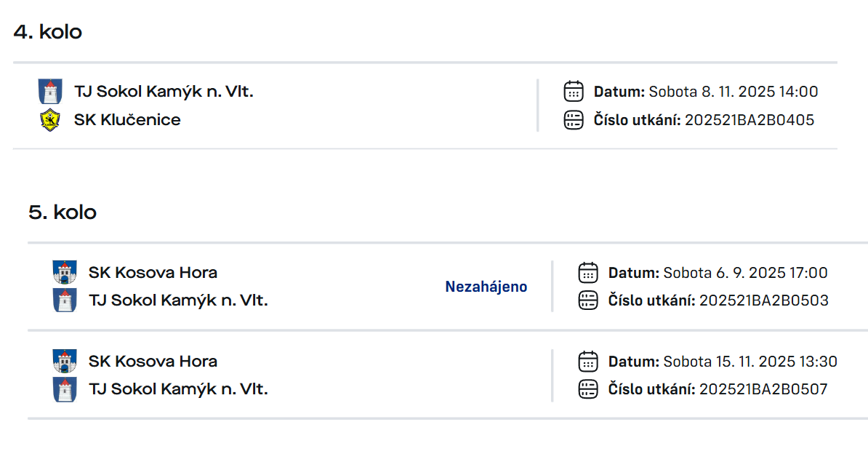Open SK Kosova Hora in the 13:30 match

(153, 362)
